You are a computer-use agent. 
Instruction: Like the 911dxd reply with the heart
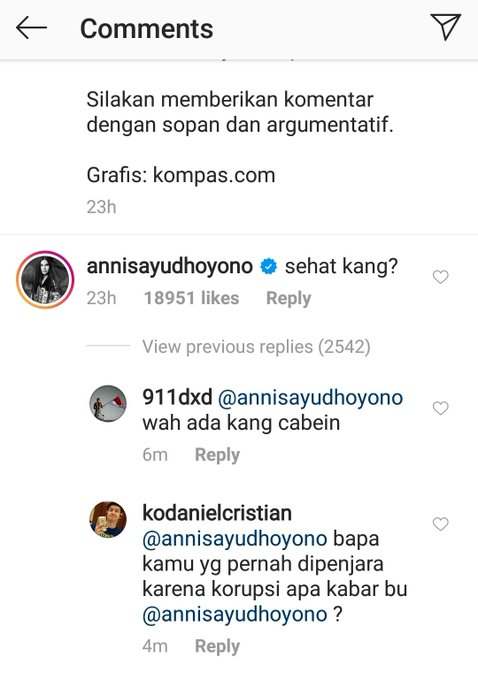click(x=440, y=408)
